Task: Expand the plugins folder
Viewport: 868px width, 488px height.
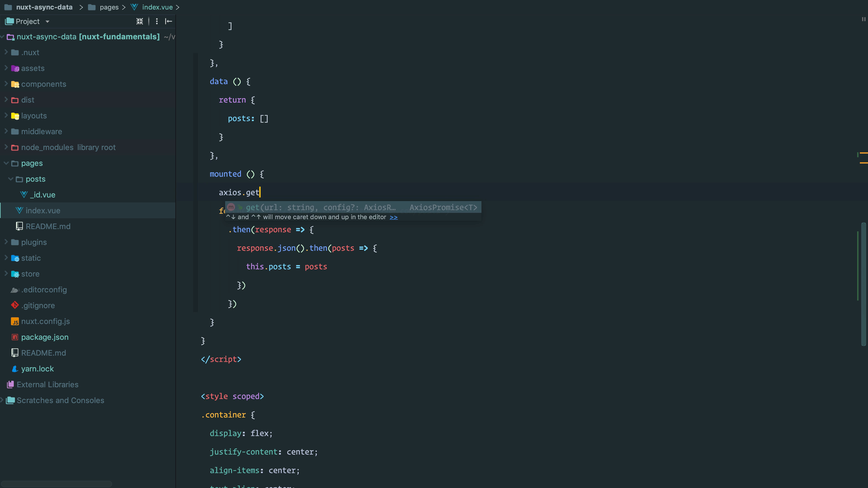Action: point(6,242)
